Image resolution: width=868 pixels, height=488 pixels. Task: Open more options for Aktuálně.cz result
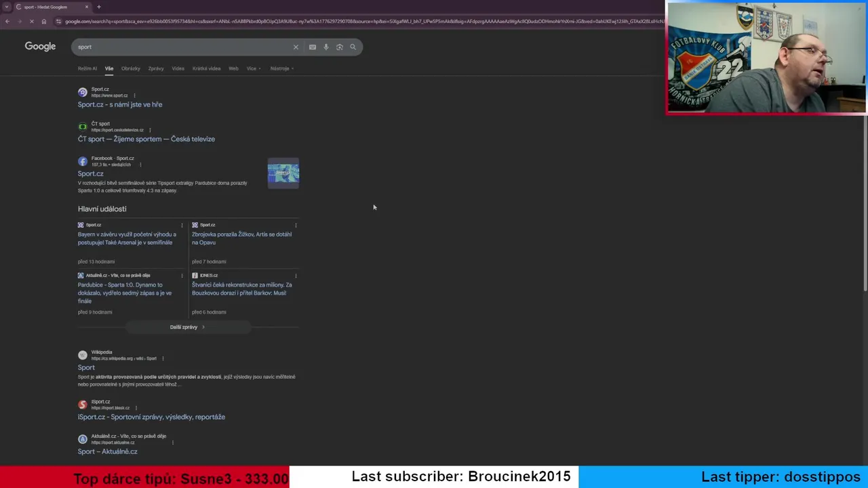173,443
